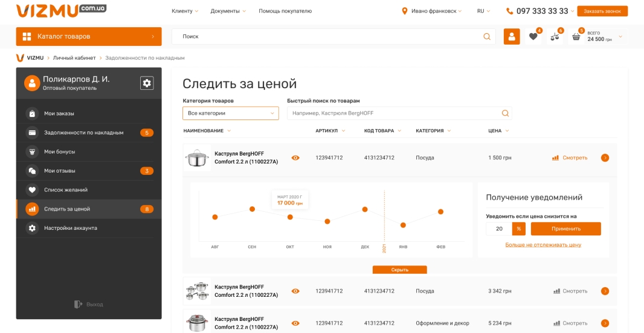Viewport: 644px width, 333px height.
Task: Expand the Документы menu
Action: (228, 11)
